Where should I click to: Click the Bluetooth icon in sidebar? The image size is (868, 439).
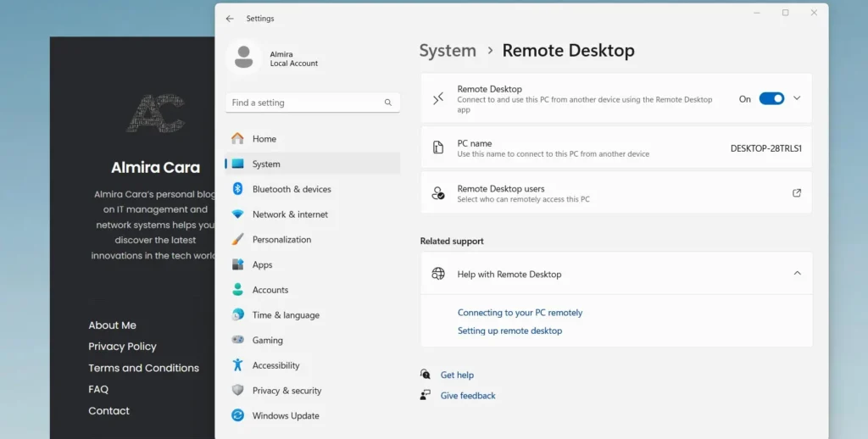click(x=237, y=189)
